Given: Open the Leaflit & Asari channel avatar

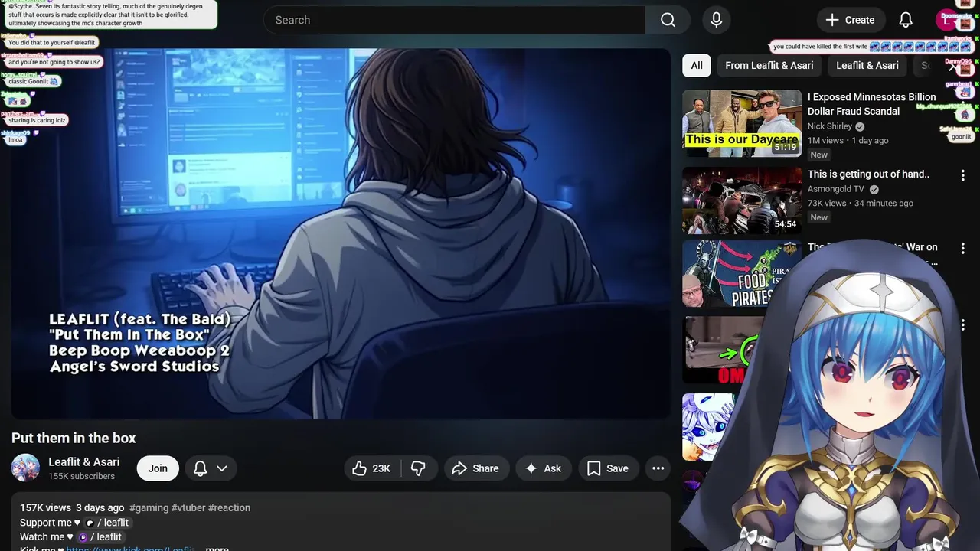Looking at the screenshot, I should tap(25, 468).
